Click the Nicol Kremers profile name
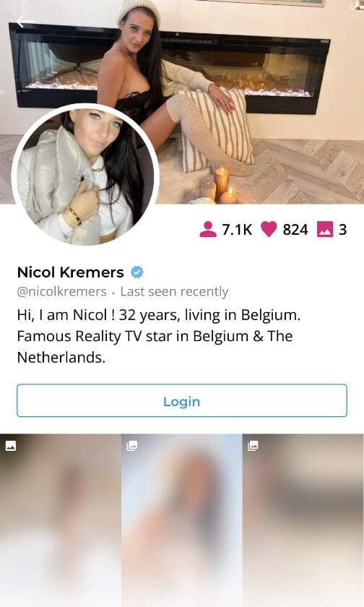 [70, 272]
